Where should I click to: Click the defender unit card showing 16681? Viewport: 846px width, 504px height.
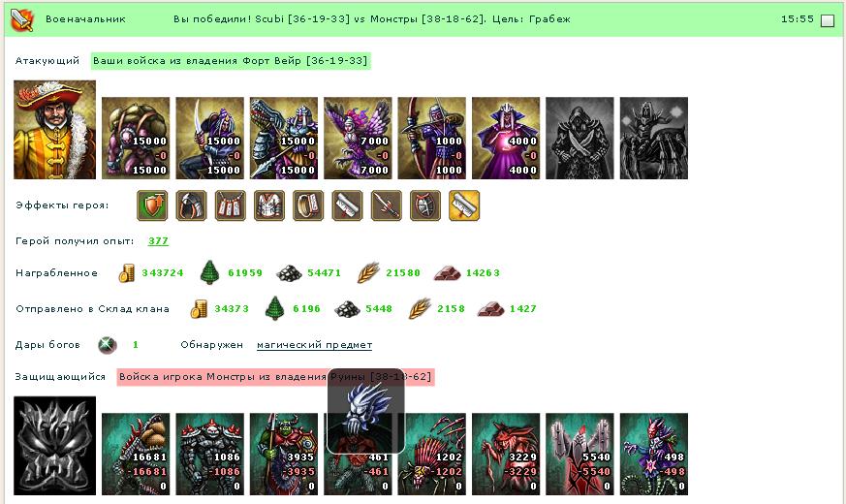coord(136,455)
